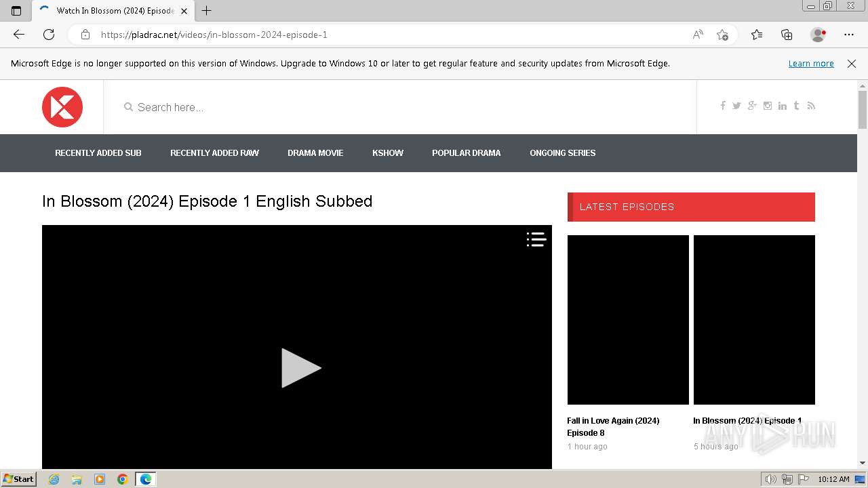The image size is (868, 488).
Task: Open the Favorites list
Action: click(757, 35)
